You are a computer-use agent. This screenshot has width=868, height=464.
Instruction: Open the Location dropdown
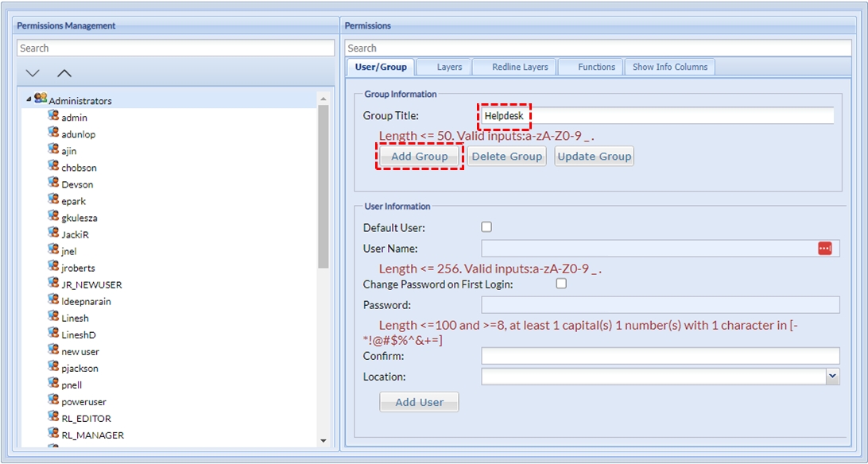(x=832, y=377)
